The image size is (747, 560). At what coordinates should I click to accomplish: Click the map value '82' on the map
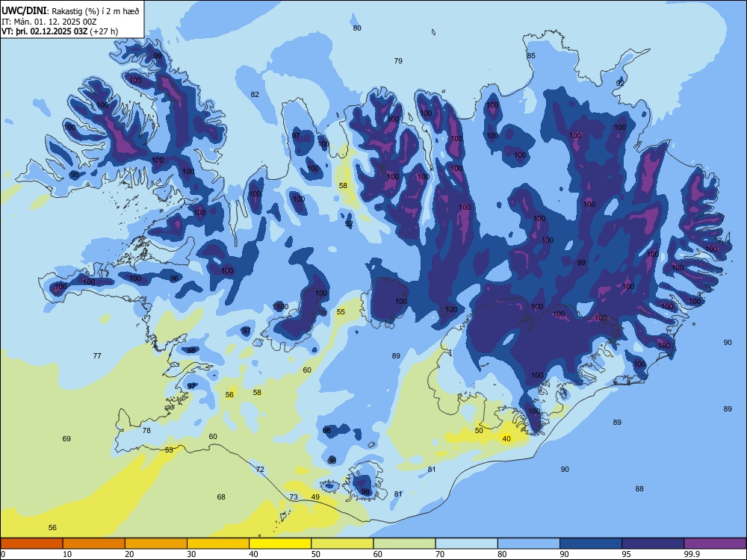tap(255, 94)
